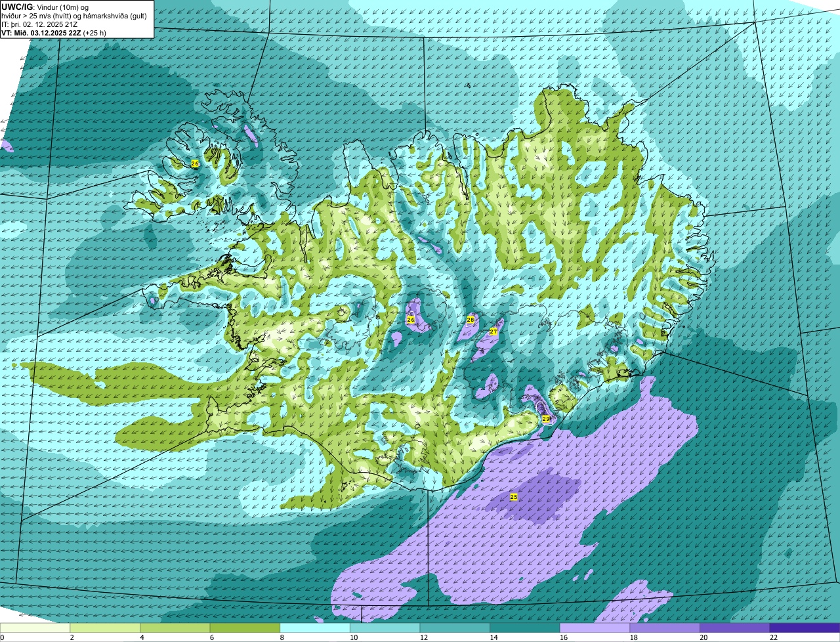The height and width of the screenshot is (642, 840).
Task: Click the yellow gust label 25 offshore
Action: 514,497
